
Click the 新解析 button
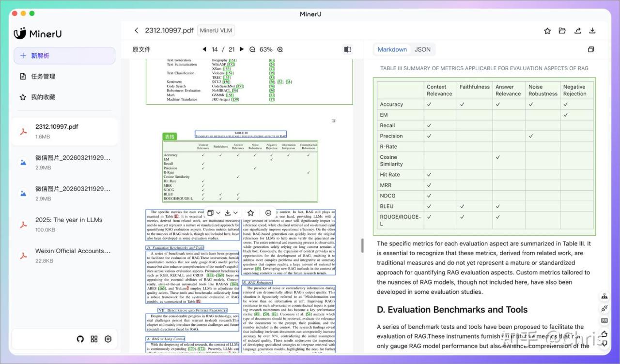[64, 56]
